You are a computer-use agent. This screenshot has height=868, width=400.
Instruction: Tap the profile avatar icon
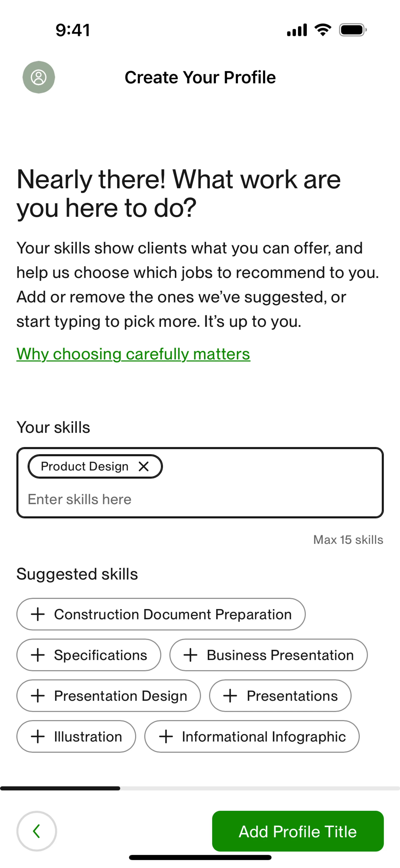39,77
